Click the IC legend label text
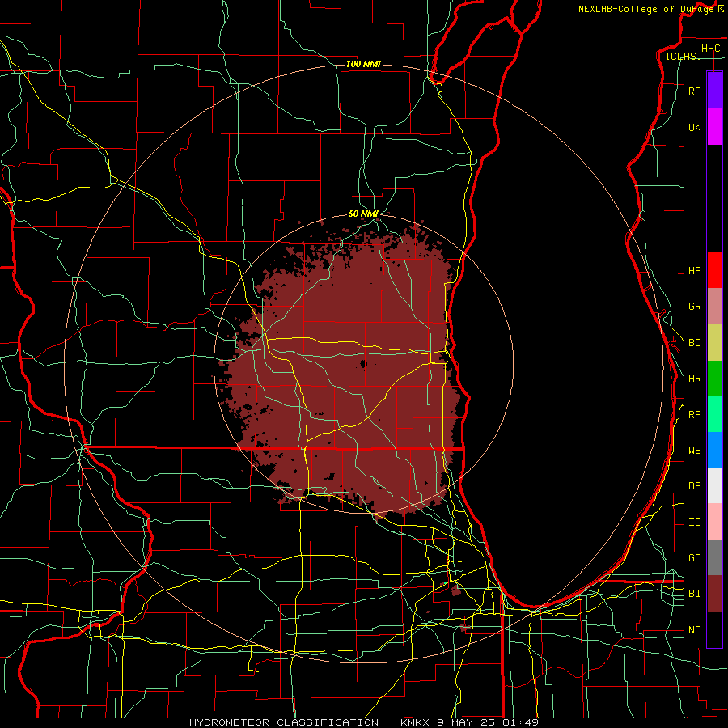The height and width of the screenshot is (728, 728). (694, 523)
